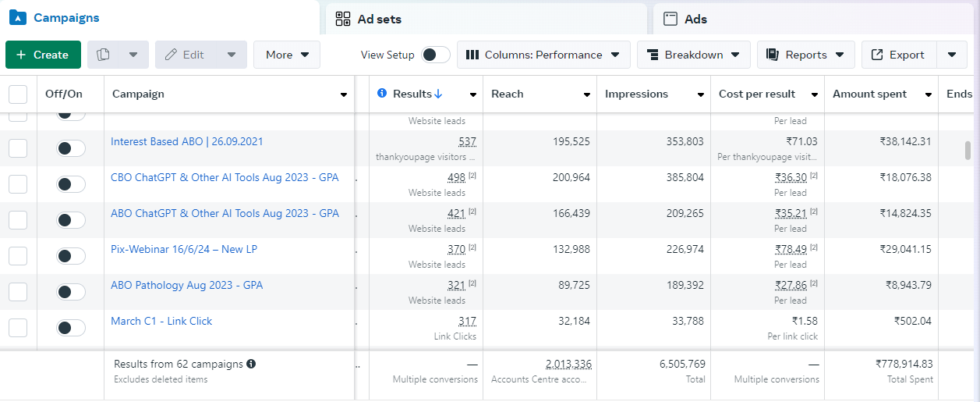Switch to the Ad sets tab
Image resolution: width=980 pixels, height=402 pixels.
(x=379, y=19)
